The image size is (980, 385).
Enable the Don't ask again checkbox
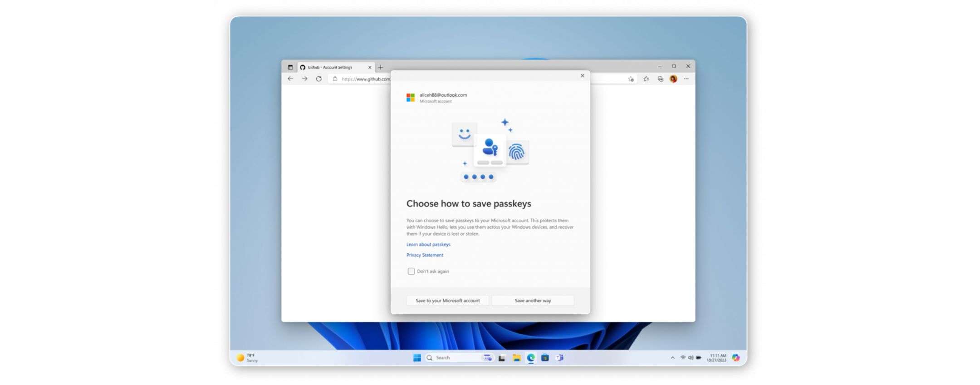[x=411, y=271]
